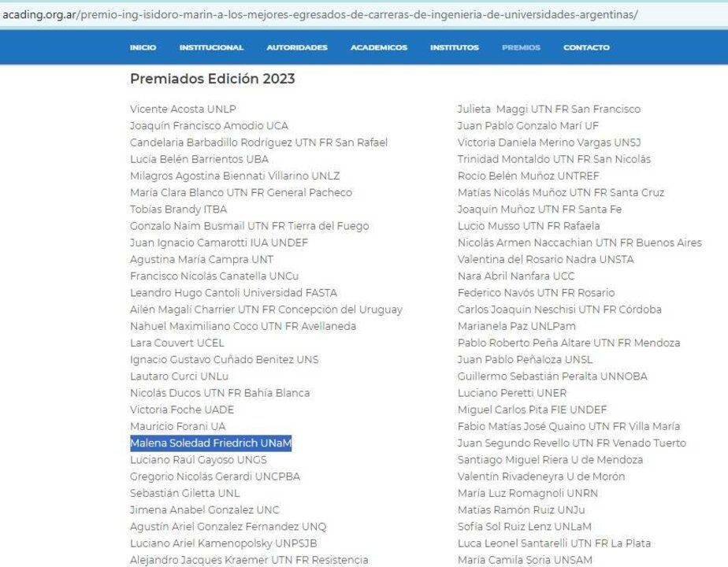Click 'Matías Nicolás Muñoz UTN FR Santa Cruz'
This screenshot has width=728, height=567.
click(x=561, y=193)
